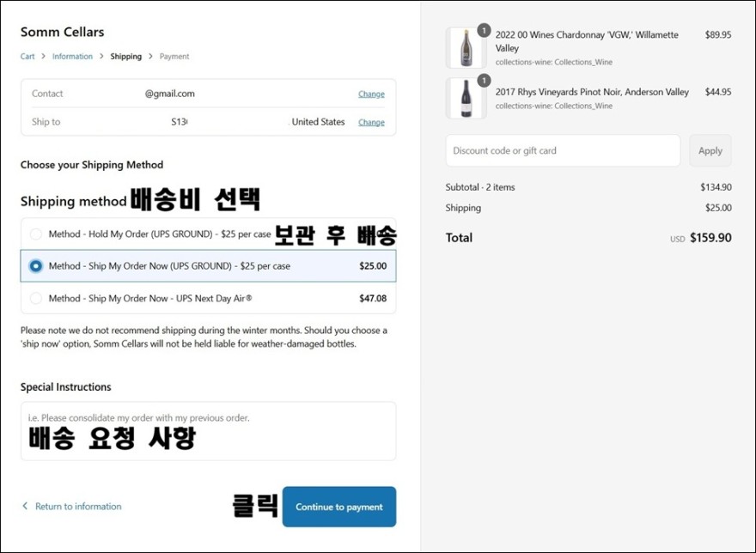Screen dimensions: 756x553
Task: Return to information link
Action: (78, 507)
